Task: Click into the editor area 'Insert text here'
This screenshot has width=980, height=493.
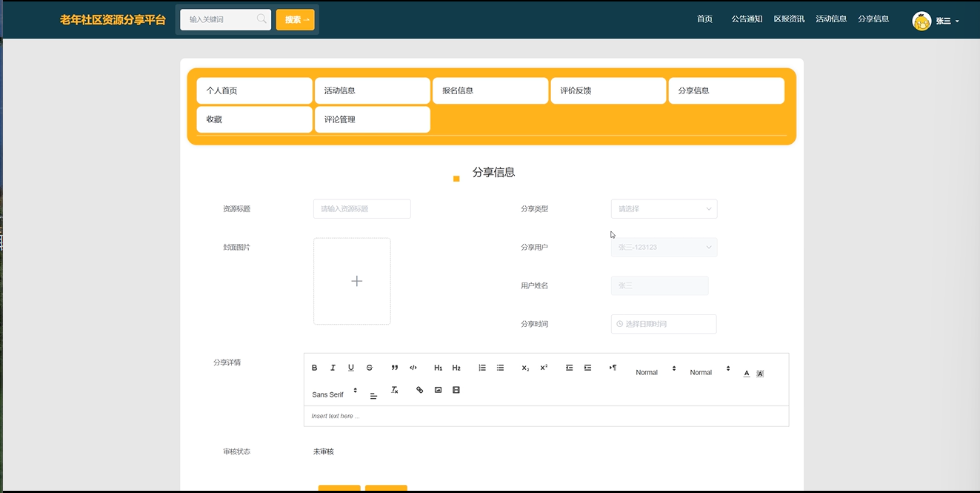Action: 546,417
